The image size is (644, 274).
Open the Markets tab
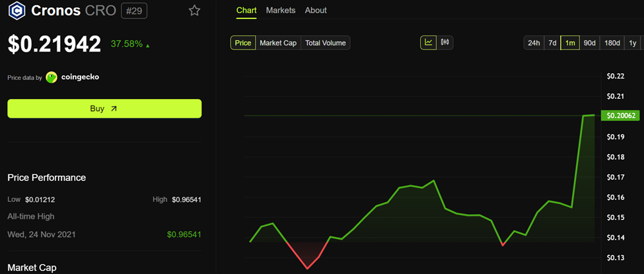tap(281, 11)
